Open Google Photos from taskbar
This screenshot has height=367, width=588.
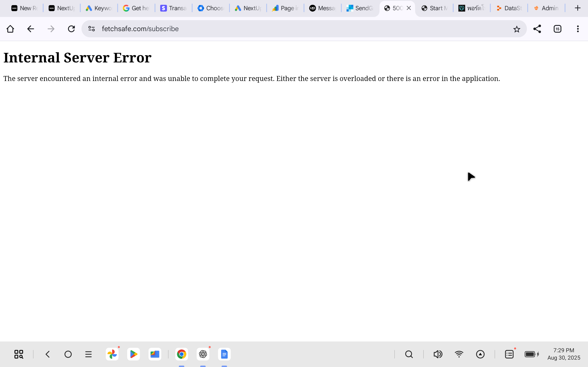click(x=112, y=354)
